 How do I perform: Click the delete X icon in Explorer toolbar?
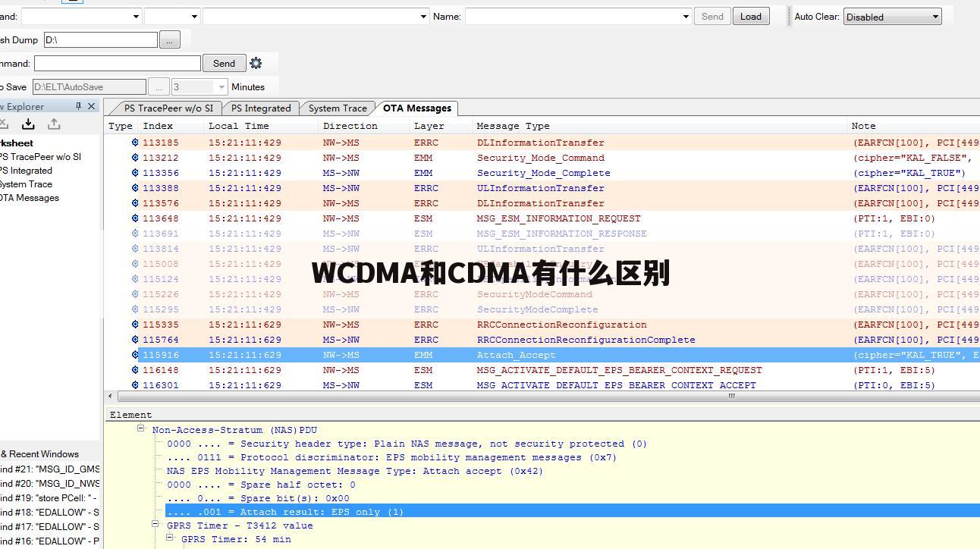tap(3, 124)
